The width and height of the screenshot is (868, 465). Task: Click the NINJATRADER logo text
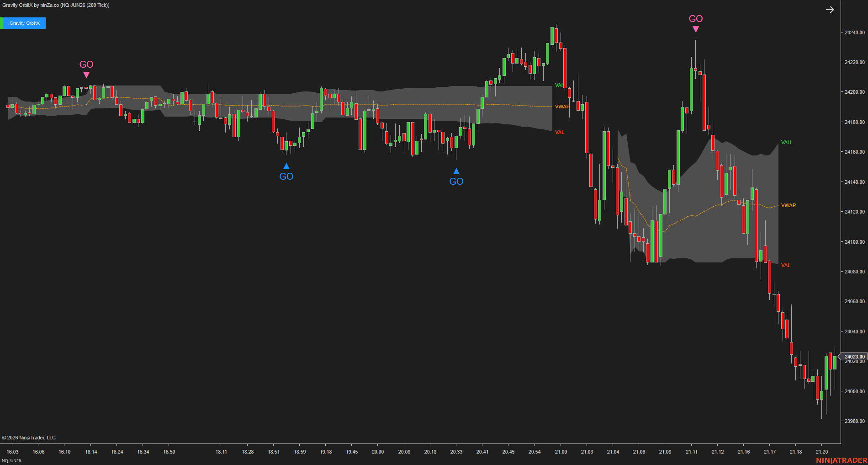click(842, 460)
